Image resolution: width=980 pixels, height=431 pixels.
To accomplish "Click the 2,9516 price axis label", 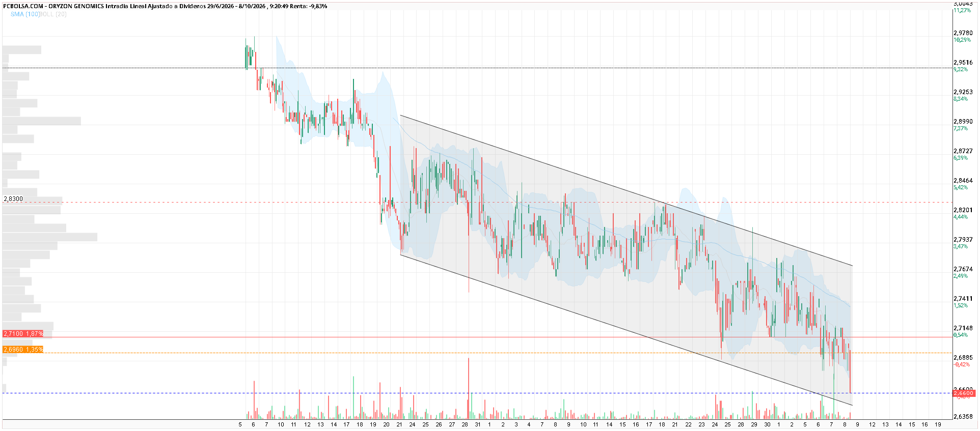I will [963, 63].
